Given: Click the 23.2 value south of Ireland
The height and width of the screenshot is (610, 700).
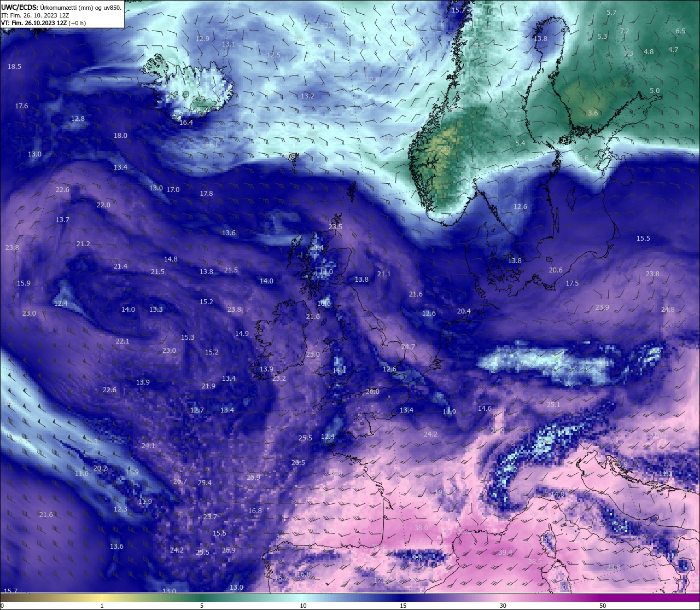Looking at the screenshot, I should coord(279,379).
